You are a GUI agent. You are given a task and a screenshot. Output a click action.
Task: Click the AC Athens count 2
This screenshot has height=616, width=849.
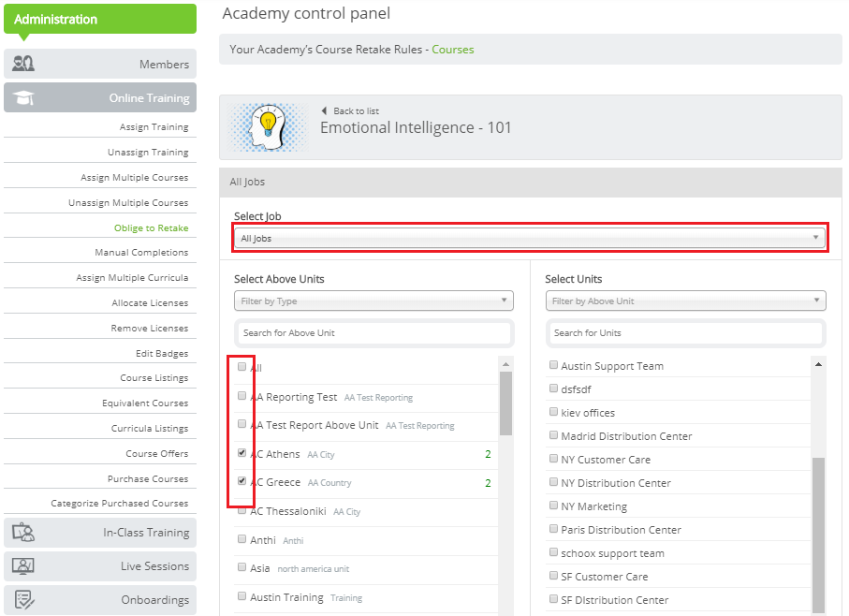[488, 454]
